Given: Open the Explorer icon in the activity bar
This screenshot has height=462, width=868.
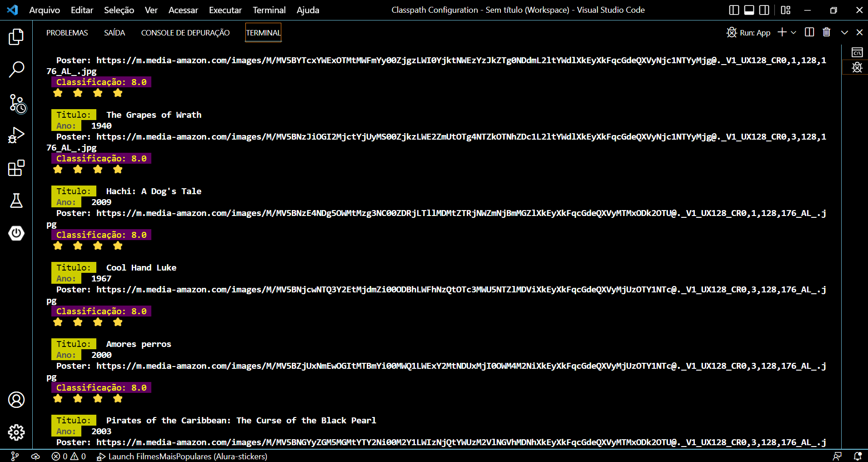Looking at the screenshot, I should 16,37.
